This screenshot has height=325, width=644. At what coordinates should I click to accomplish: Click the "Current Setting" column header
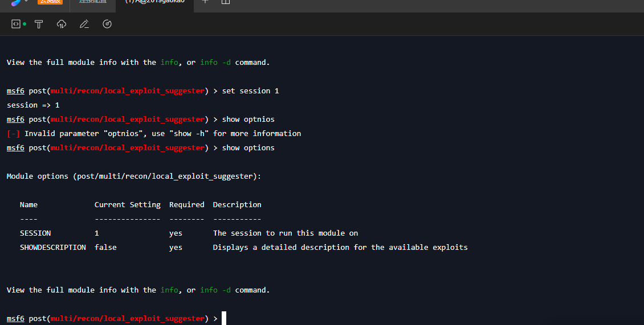[x=128, y=204]
